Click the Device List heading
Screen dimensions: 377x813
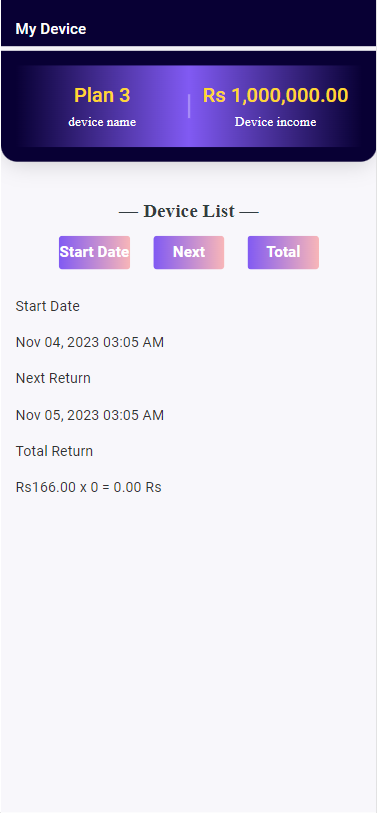pos(189,211)
